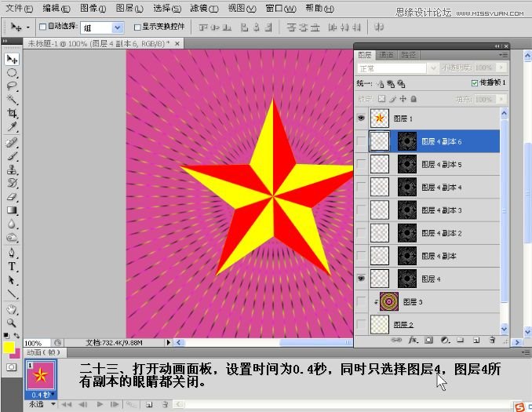Select the Healing Brush tool

tap(12, 143)
